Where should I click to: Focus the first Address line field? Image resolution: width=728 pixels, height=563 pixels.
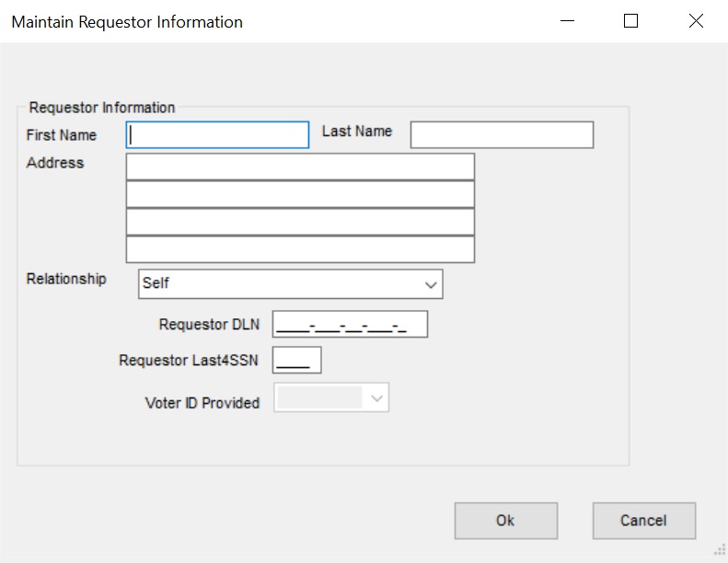[x=300, y=167]
